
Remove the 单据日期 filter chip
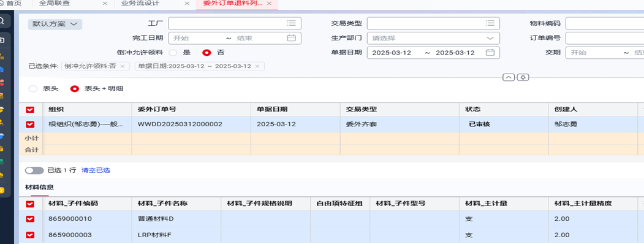(x=257, y=66)
